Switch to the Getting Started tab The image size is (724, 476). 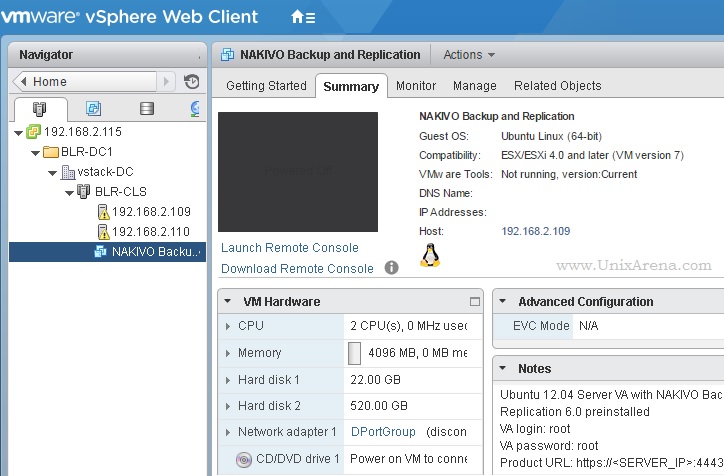coord(266,86)
